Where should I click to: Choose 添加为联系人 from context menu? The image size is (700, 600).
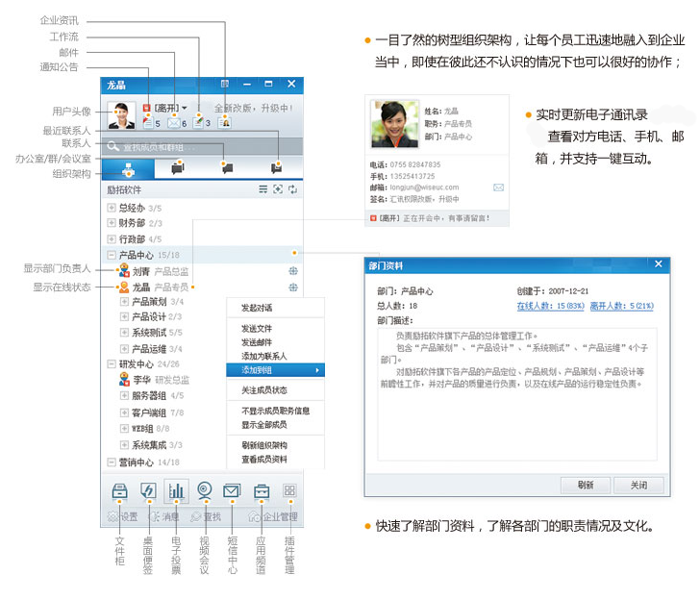click(275, 356)
